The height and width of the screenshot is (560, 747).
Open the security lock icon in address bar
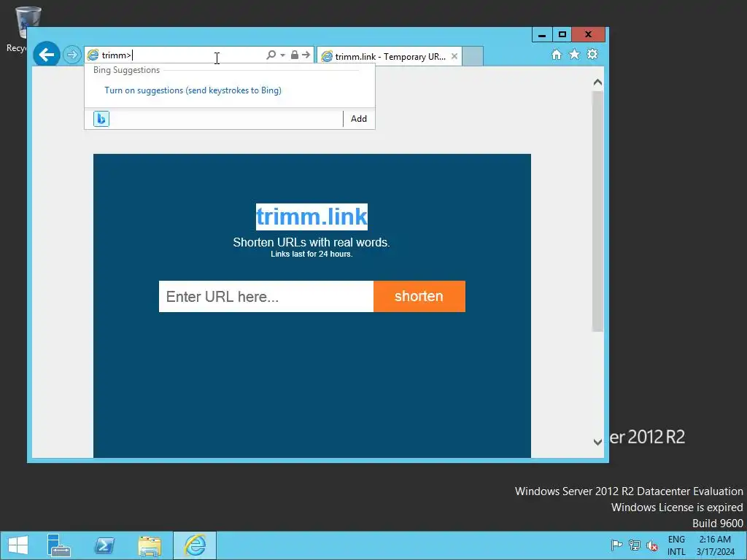295,55
